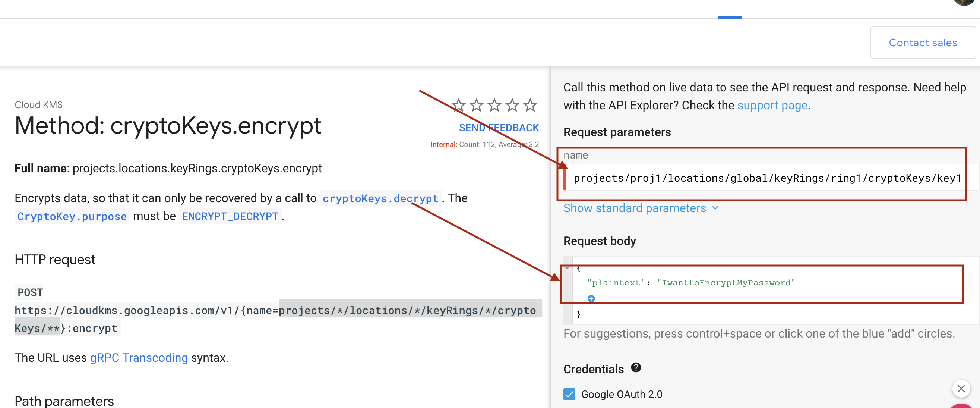The image size is (980, 408).
Task: Rate the page with the fifth star
Action: pos(530,106)
